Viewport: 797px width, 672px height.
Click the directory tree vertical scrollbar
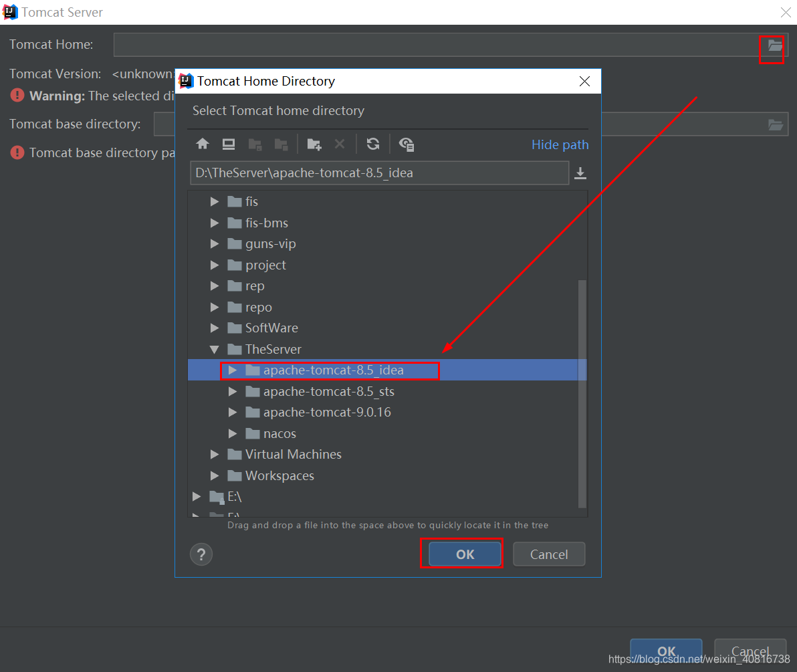[x=582, y=393]
